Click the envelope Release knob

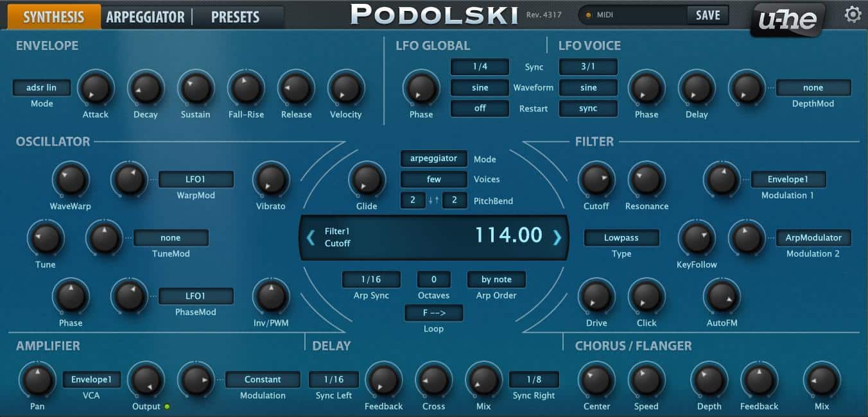point(296,88)
